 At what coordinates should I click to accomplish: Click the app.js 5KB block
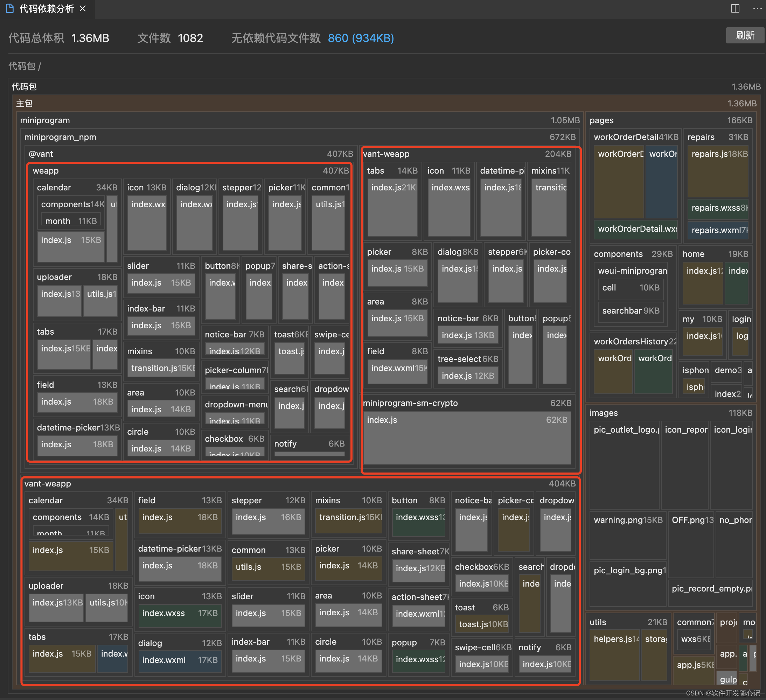click(x=694, y=670)
